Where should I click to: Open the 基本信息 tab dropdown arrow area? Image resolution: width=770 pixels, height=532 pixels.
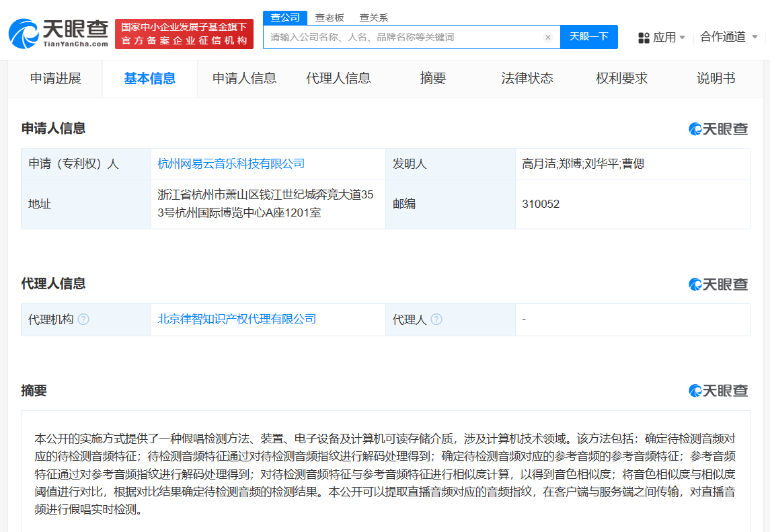pyautogui.click(x=149, y=78)
